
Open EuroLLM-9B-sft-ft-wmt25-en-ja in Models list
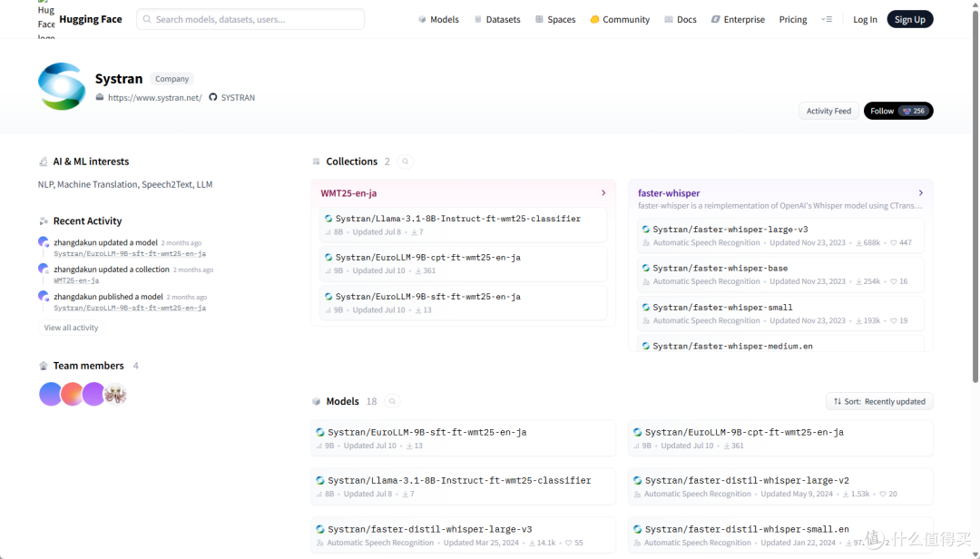coord(463,438)
